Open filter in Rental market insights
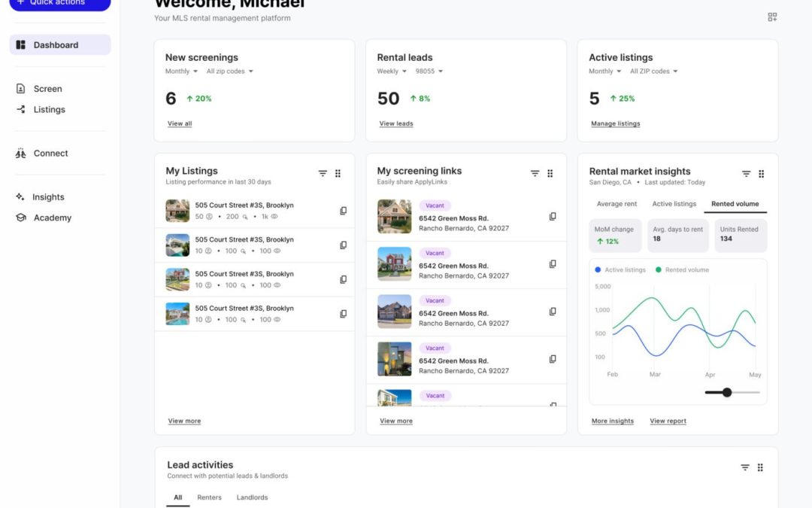 coord(746,174)
